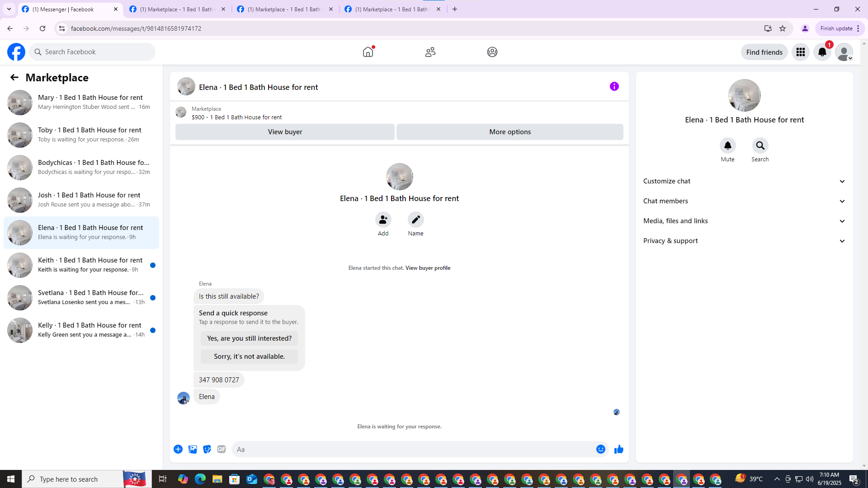Bookmark this page star icon
This screenshot has height=488, width=868.
(x=783, y=28)
